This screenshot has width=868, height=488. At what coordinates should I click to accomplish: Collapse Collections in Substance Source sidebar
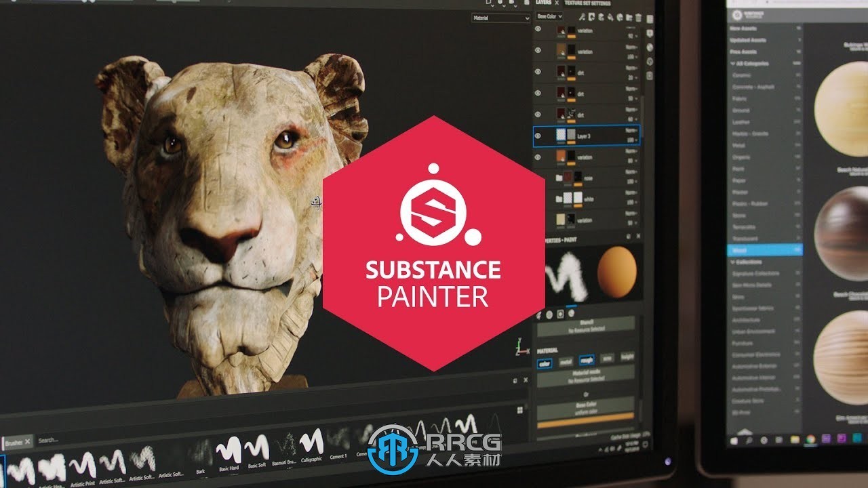click(x=732, y=262)
